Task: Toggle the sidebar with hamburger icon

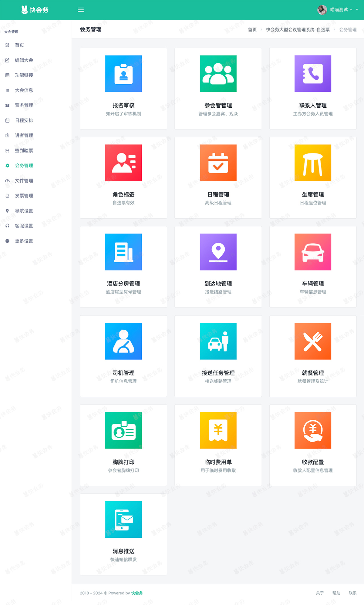Action: 81,10
